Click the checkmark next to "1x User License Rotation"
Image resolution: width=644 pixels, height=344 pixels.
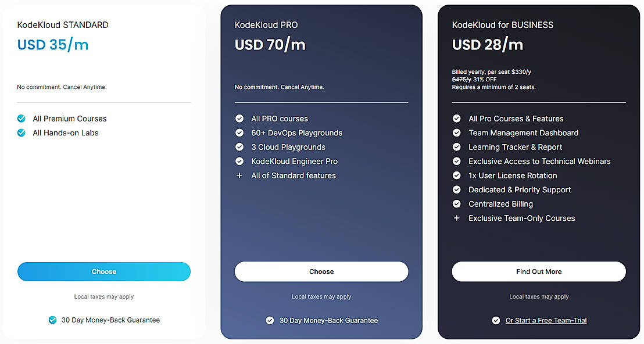click(457, 175)
